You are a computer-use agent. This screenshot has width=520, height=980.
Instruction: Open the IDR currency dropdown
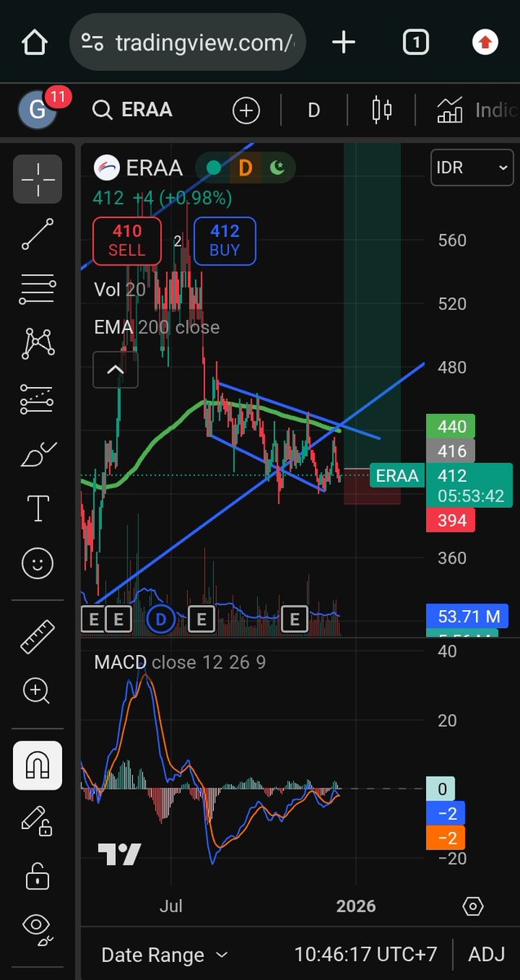click(473, 168)
